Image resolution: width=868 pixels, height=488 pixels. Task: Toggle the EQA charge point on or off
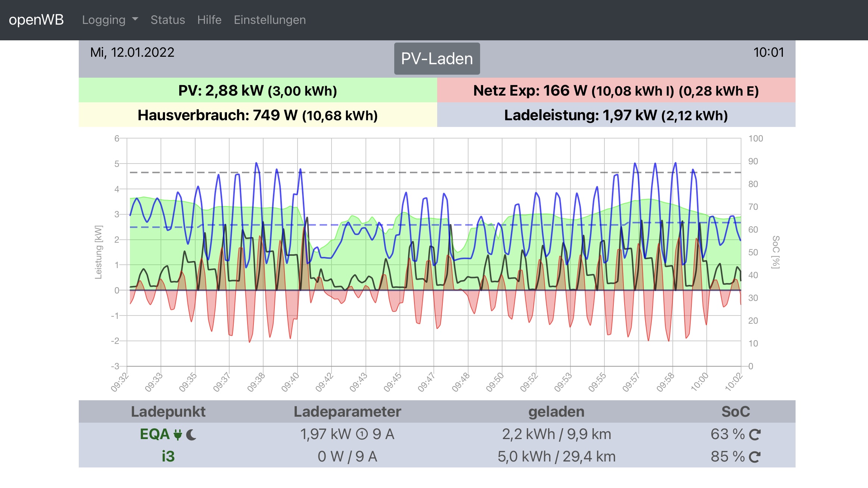click(x=155, y=434)
